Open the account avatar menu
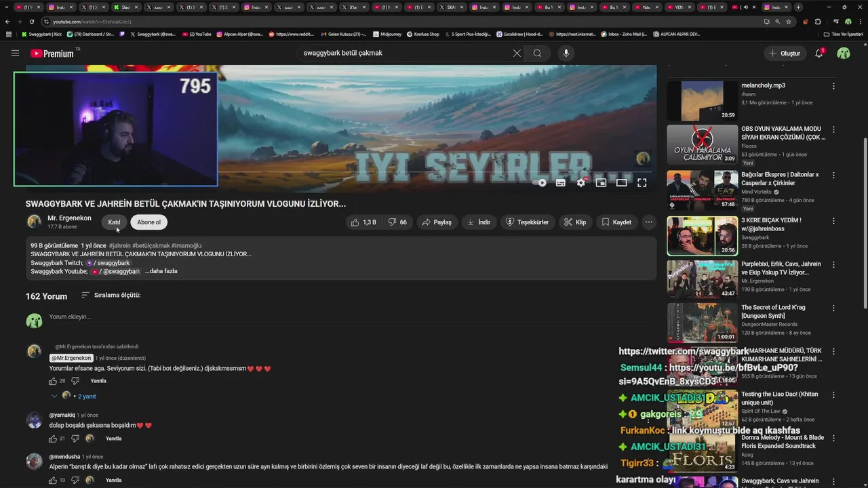 844,53
